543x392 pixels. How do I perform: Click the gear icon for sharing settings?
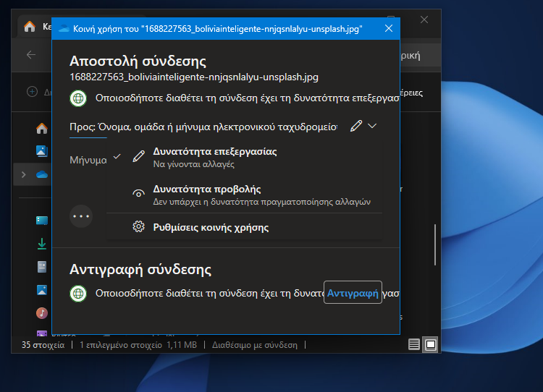[138, 227]
